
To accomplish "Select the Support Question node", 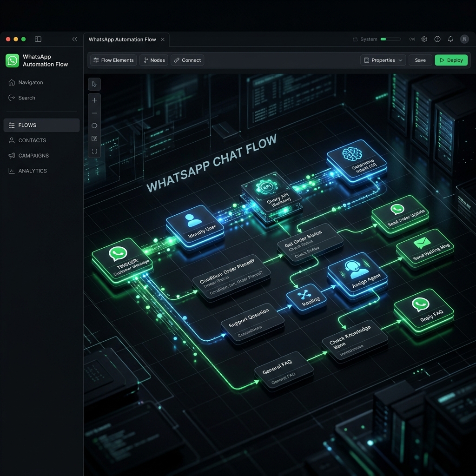I will coord(252,323).
